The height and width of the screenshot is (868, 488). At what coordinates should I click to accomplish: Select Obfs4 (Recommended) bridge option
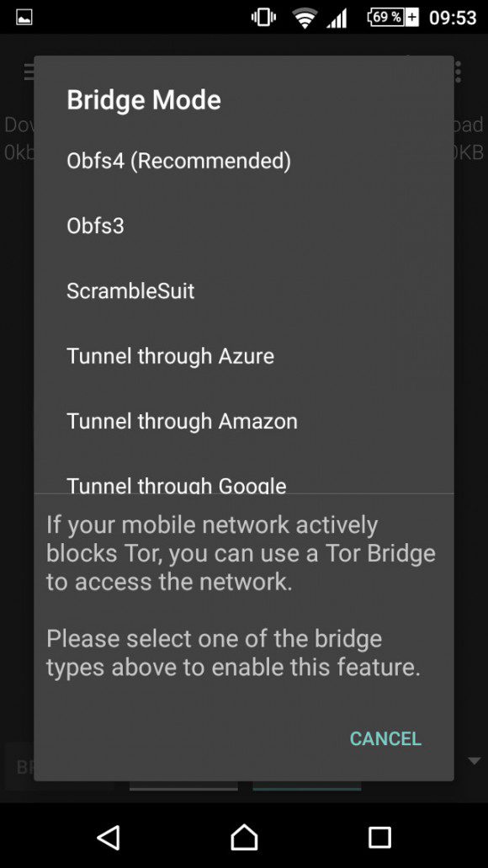pyautogui.click(x=243, y=161)
